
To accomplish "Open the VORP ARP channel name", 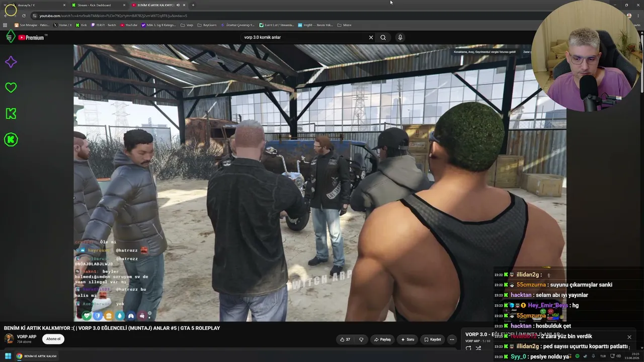I will point(27,337).
